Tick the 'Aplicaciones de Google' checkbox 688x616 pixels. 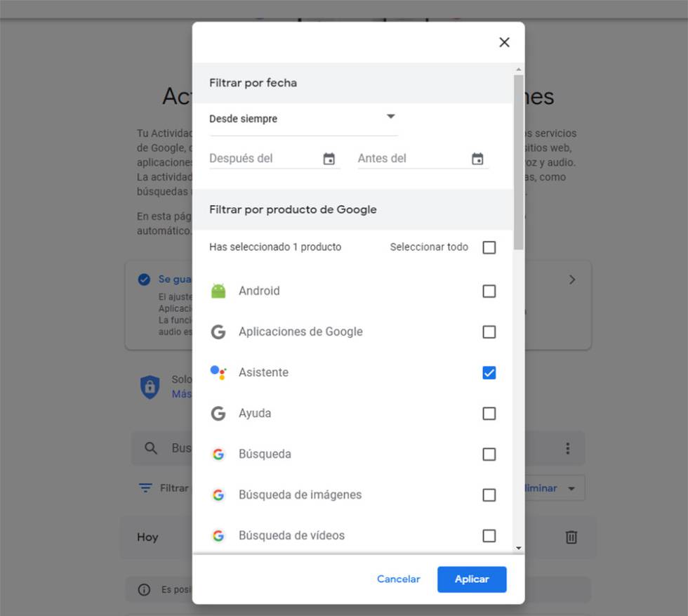tap(489, 332)
